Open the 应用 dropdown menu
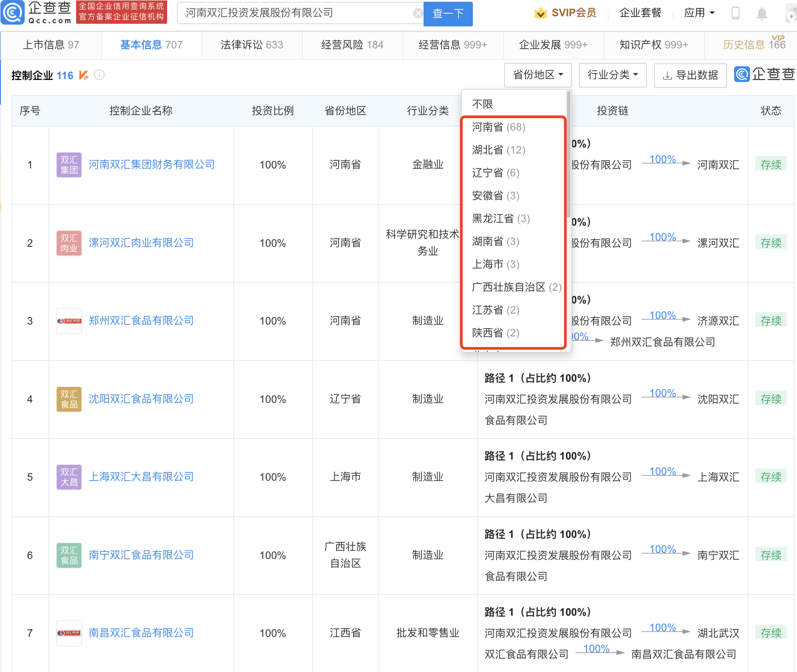The image size is (797, 672). coord(699,13)
